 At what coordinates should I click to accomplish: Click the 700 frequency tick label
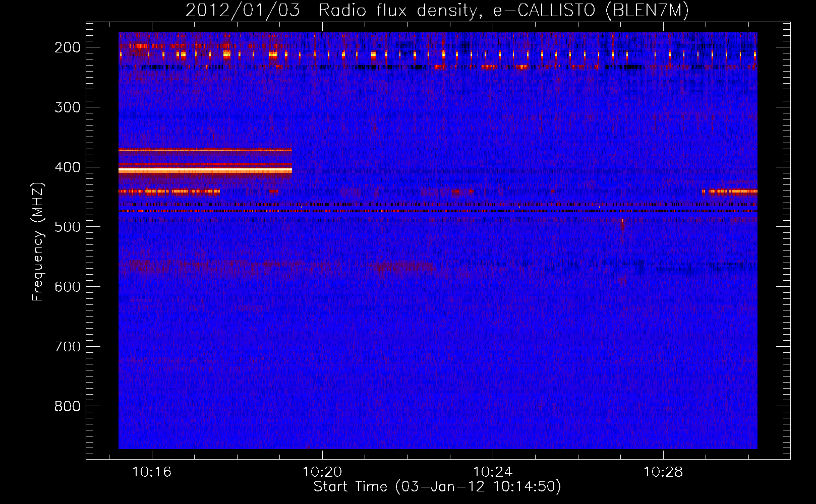(x=68, y=347)
